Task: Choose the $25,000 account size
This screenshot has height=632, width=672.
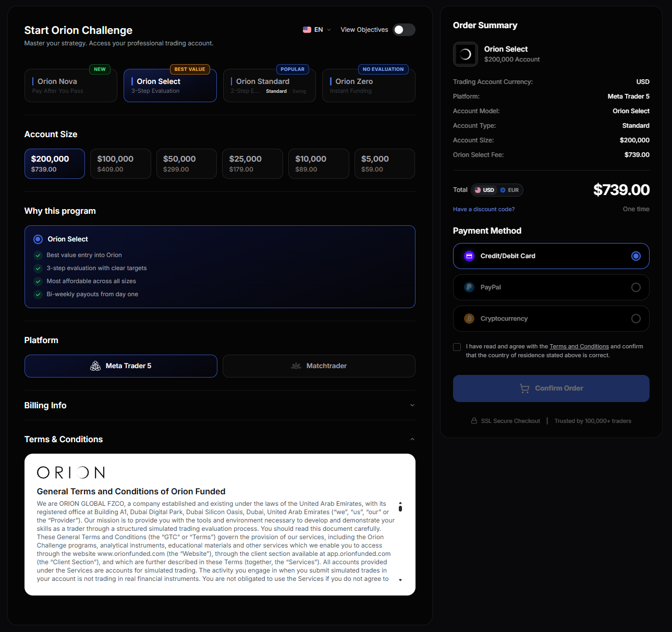Action: (x=252, y=164)
